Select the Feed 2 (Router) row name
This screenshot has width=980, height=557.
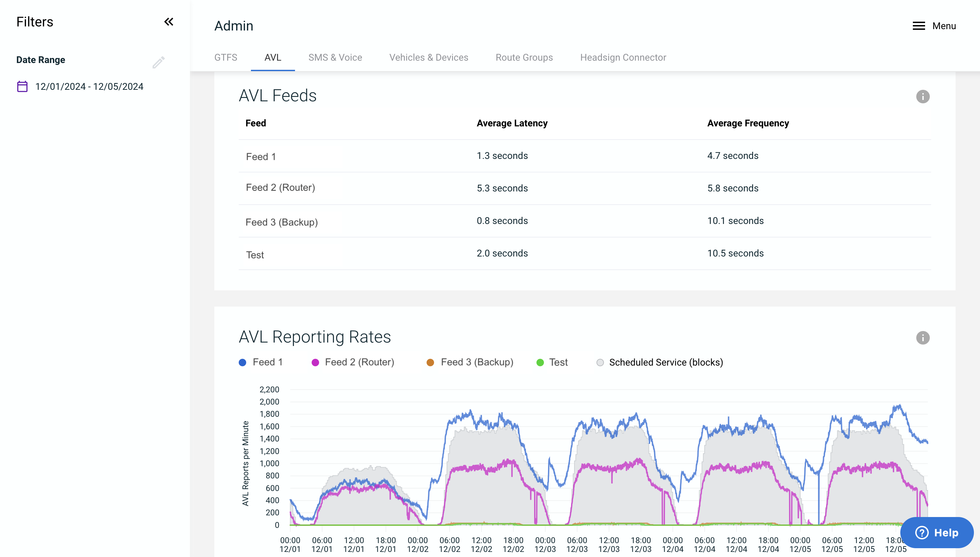pyautogui.click(x=280, y=187)
